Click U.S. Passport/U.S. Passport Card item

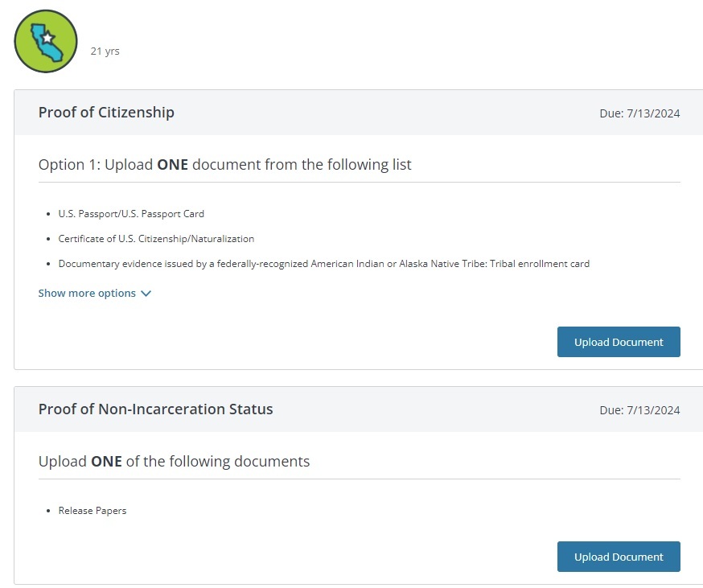pyautogui.click(x=131, y=214)
